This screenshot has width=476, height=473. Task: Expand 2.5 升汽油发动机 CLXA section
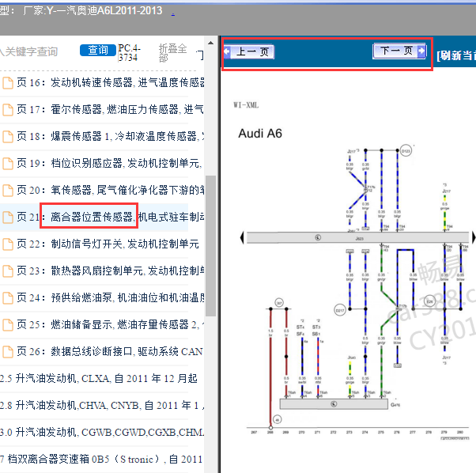click(99, 379)
